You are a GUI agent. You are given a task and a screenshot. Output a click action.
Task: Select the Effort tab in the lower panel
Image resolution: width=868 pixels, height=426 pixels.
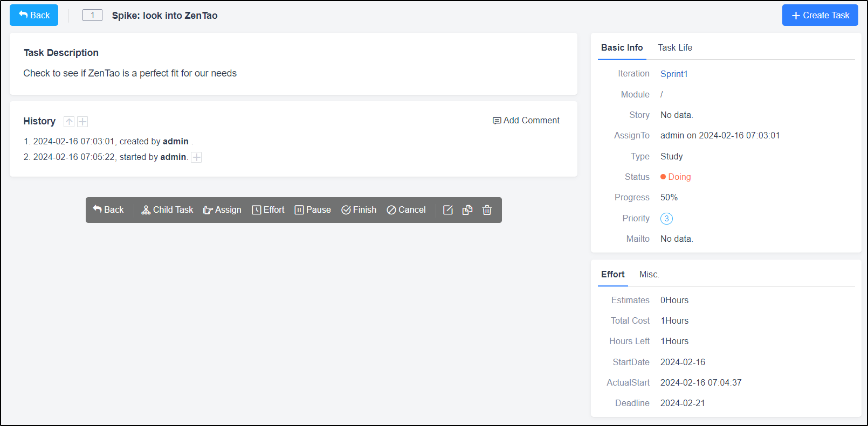[x=613, y=274]
